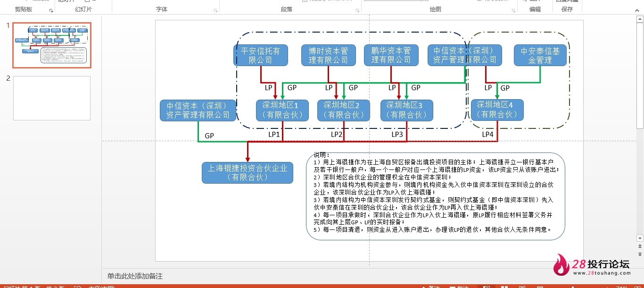Select the 深圳地区3（有限合伙）shape
This screenshot has height=288, width=644.
[x=407, y=110]
